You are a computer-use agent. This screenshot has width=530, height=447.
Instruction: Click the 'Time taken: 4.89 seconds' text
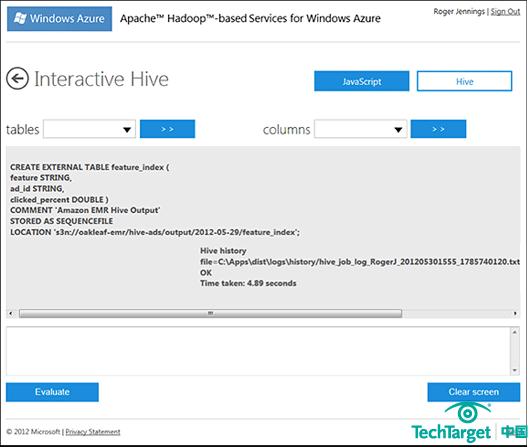point(248,283)
